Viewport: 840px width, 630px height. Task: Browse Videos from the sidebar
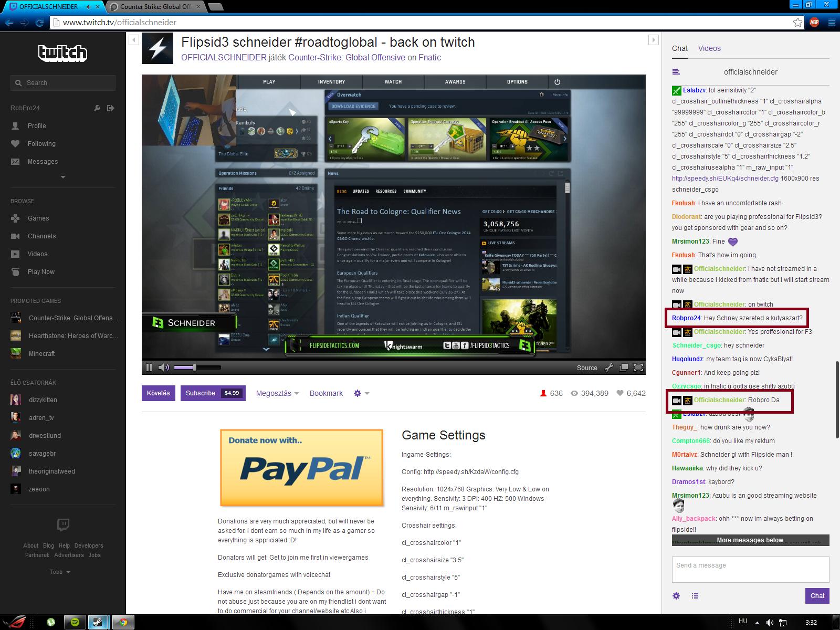pyautogui.click(x=37, y=254)
